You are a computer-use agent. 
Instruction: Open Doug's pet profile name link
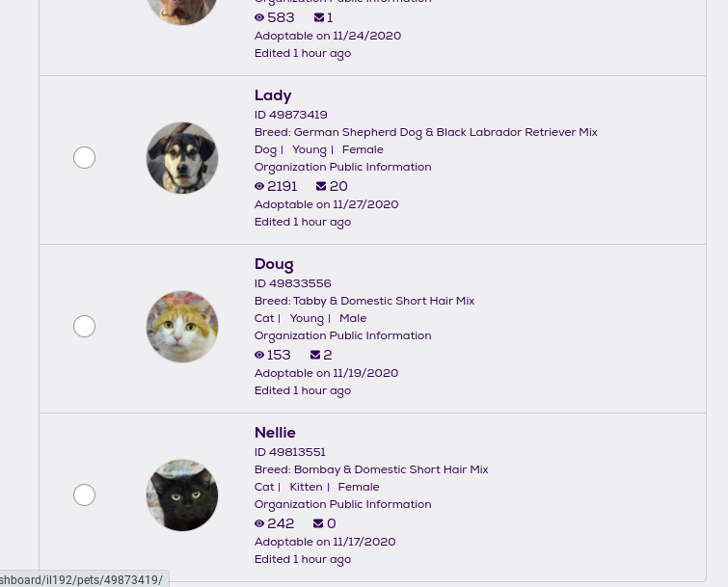click(x=274, y=264)
